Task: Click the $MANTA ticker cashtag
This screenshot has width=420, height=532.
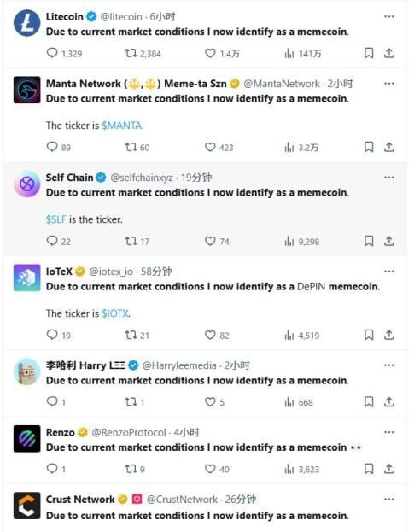Action: (x=122, y=126)
